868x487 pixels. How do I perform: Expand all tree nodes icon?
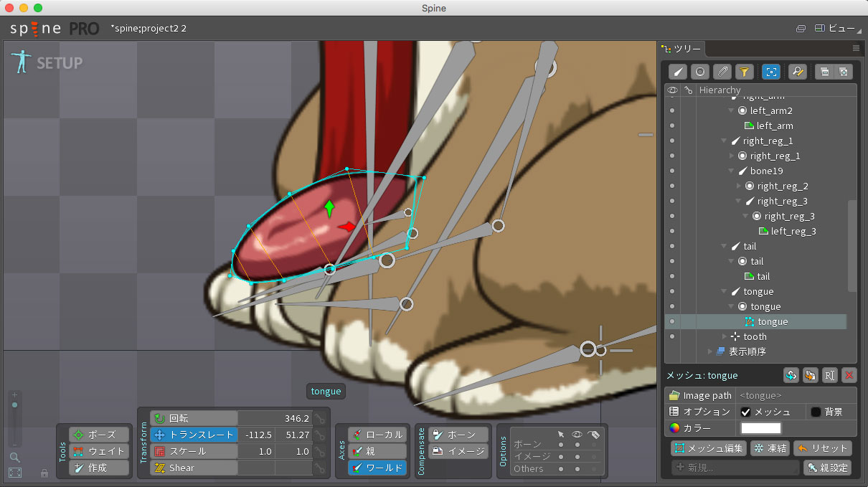[x=843, y=72]
